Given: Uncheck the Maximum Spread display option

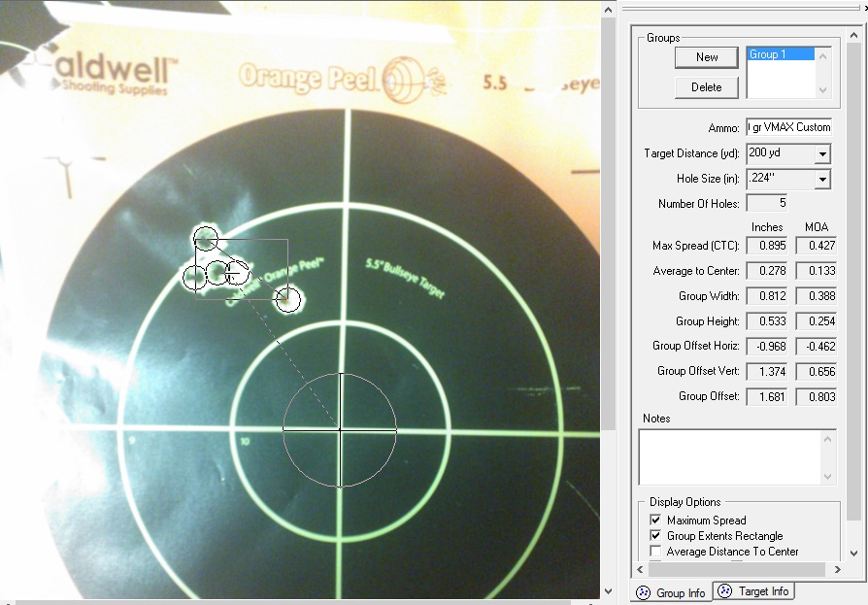Looking at the screenshot, I should click(x=655, y=520).
